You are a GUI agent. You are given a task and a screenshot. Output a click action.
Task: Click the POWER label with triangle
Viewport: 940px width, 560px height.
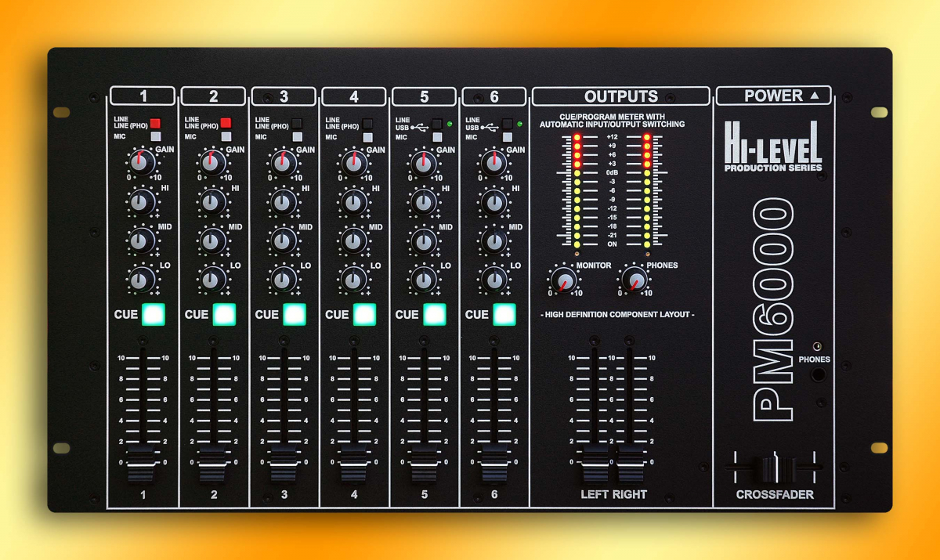pos(782,96)
